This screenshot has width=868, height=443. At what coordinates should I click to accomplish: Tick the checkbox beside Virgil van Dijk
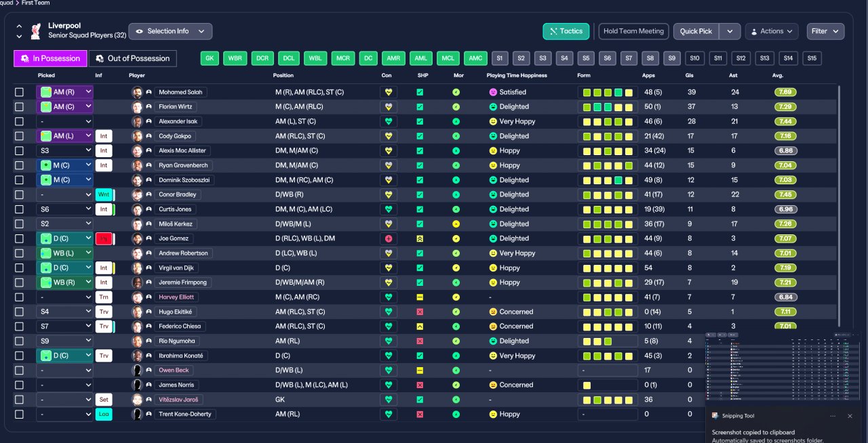point(19,268)
